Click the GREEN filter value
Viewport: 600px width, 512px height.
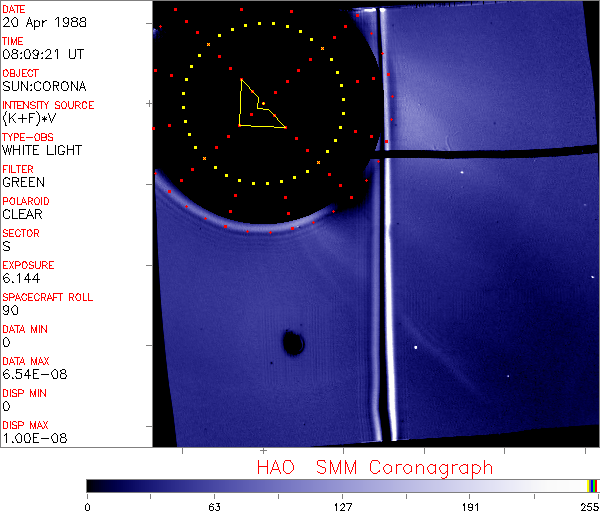click(23, 182)
